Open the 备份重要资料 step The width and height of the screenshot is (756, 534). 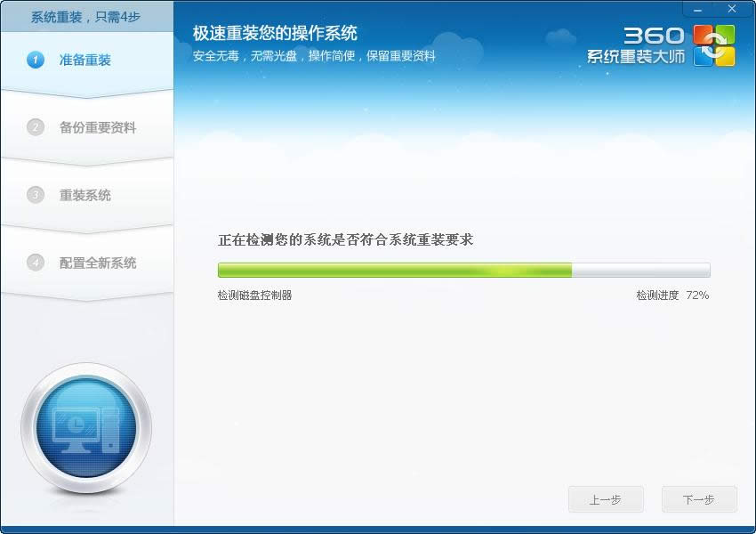98,127
